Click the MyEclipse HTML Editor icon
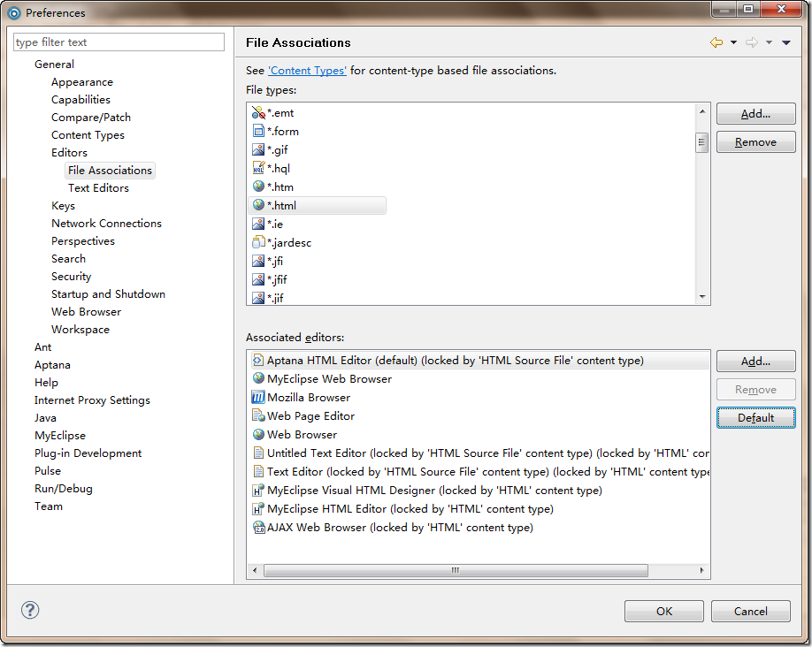Screen dimensions: 812x647 click(258, 509)
